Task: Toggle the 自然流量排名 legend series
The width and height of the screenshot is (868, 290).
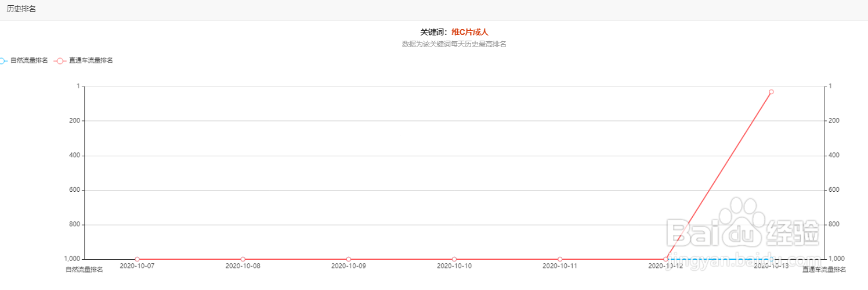Action: tap(24, 60)
